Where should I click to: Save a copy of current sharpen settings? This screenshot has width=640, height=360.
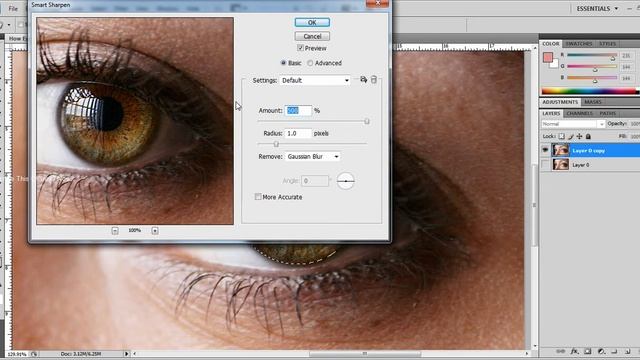(x=363, y=80)
